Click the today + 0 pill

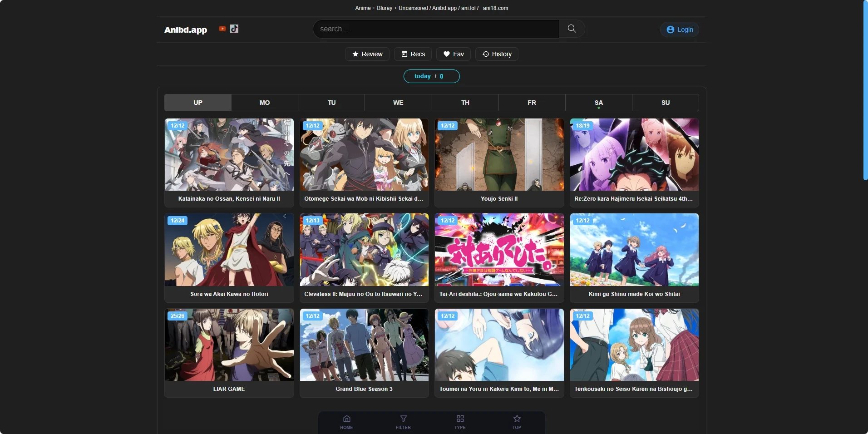(x=431, y=76)
